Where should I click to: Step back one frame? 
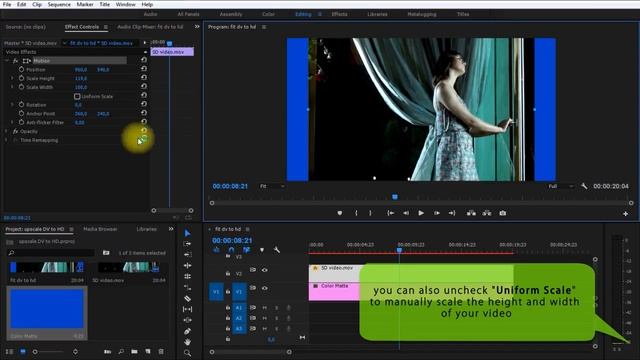click(406, 213)
